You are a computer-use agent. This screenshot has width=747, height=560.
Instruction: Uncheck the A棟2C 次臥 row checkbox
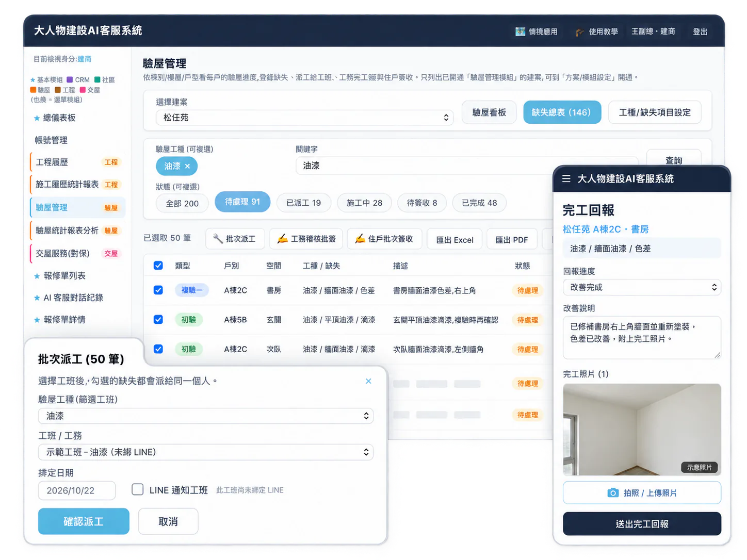(x=158, y=349)
